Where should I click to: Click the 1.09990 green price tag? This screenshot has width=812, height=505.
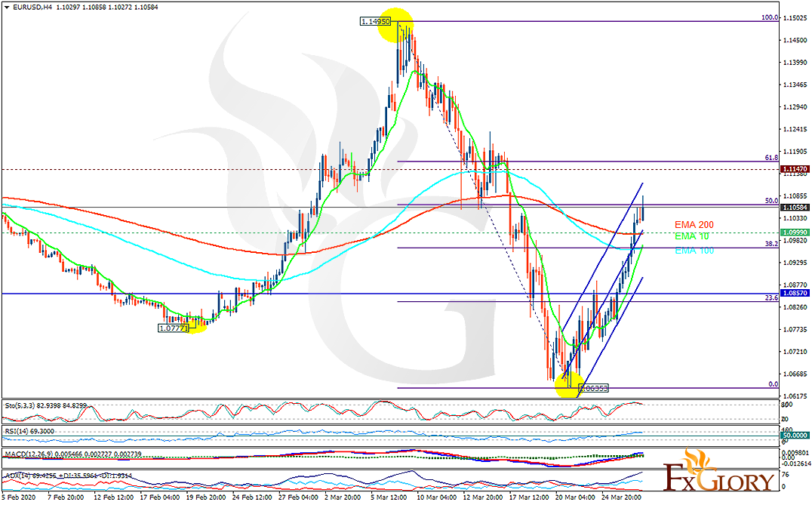click(x=795, y=233)
